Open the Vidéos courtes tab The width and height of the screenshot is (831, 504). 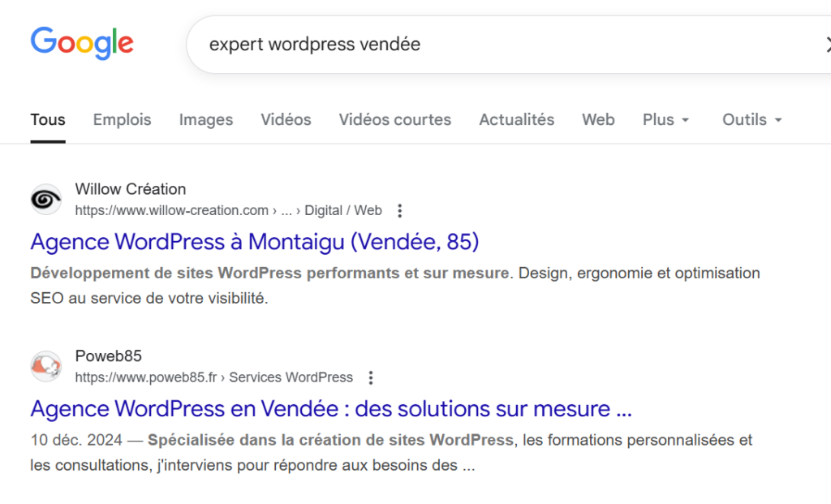pyautogui.click(x=395, y=119)
